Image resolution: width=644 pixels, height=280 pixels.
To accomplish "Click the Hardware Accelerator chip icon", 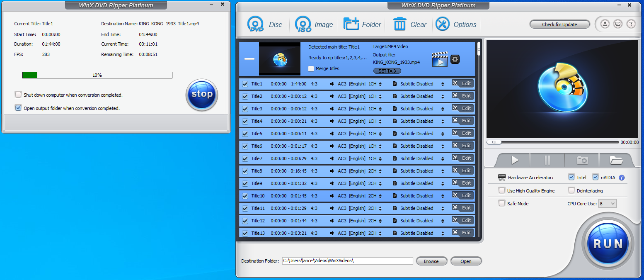I will coord(502,178).
